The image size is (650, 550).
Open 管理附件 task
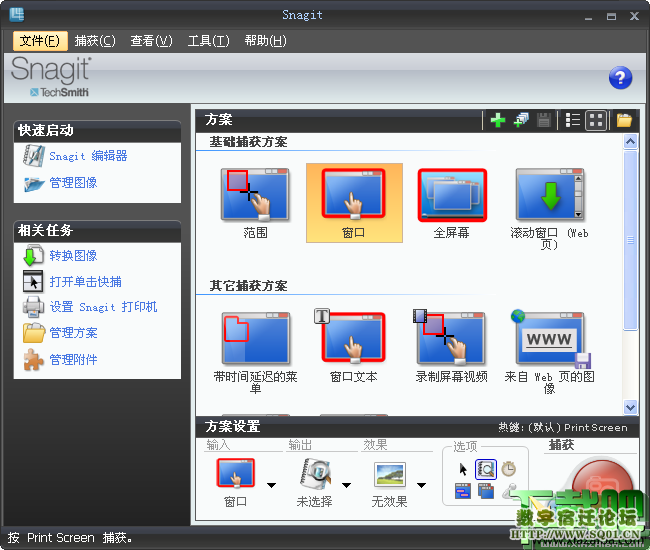pyautogui.click(x=73, y=359)
